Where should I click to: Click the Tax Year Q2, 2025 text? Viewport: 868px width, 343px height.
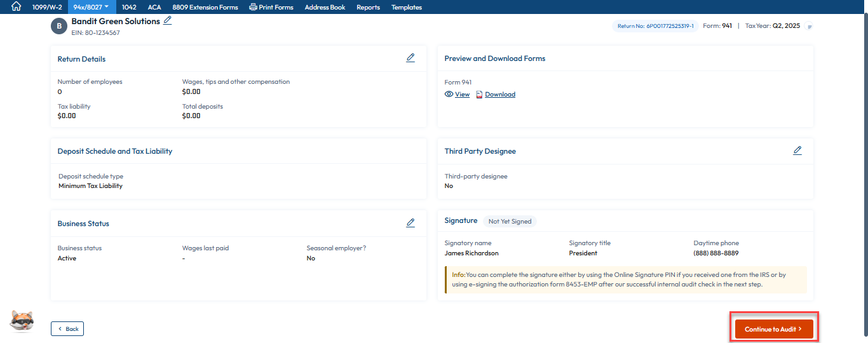(x=773, y=26)
